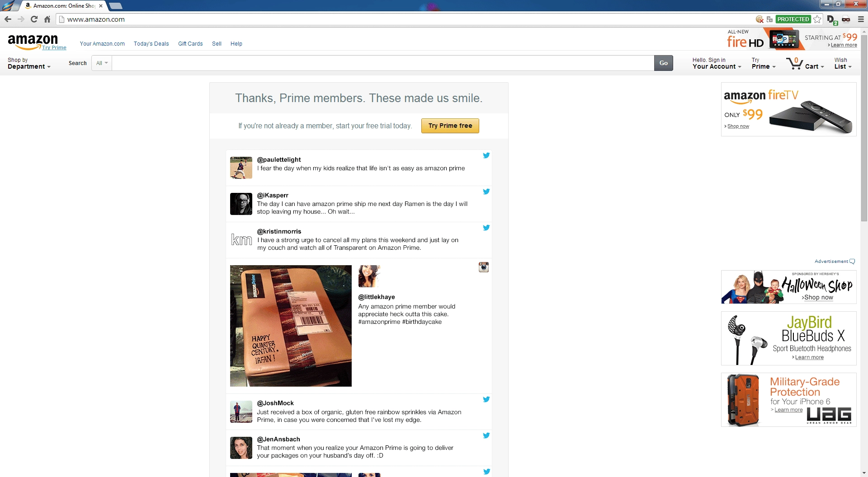Click the cookie blocker icon in address bar
The height and width of the screenshot is (477, 868).
[x=760, y=19]
